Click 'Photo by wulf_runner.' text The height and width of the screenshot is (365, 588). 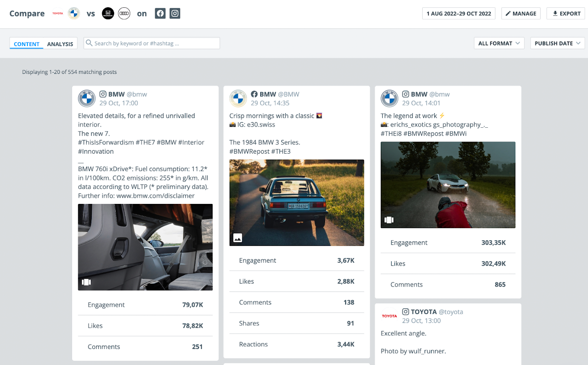(413, 351)
